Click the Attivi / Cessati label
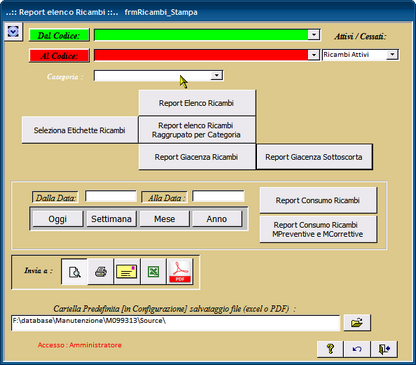Image resolution: width=416 pixels, height=365 pixels. [x=360, y=36]
